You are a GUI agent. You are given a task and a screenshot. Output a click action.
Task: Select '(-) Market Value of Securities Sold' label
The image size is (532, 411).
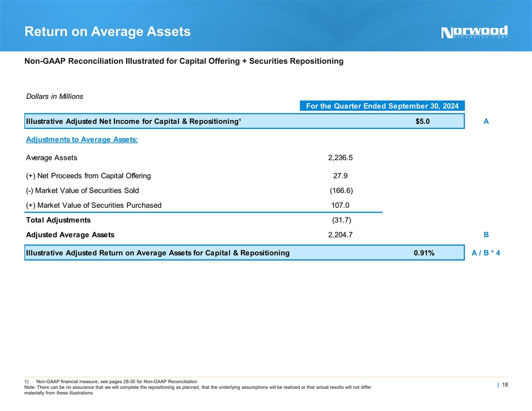click(x=82, y=190)
